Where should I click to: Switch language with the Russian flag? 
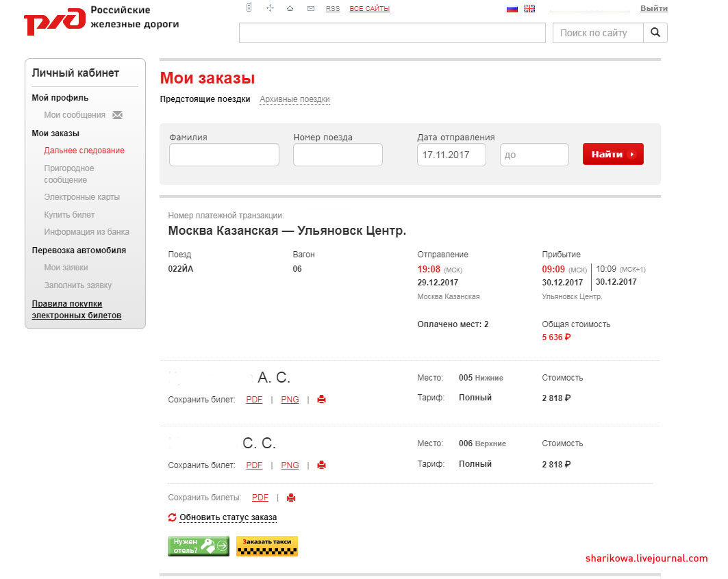click(512, 8)
